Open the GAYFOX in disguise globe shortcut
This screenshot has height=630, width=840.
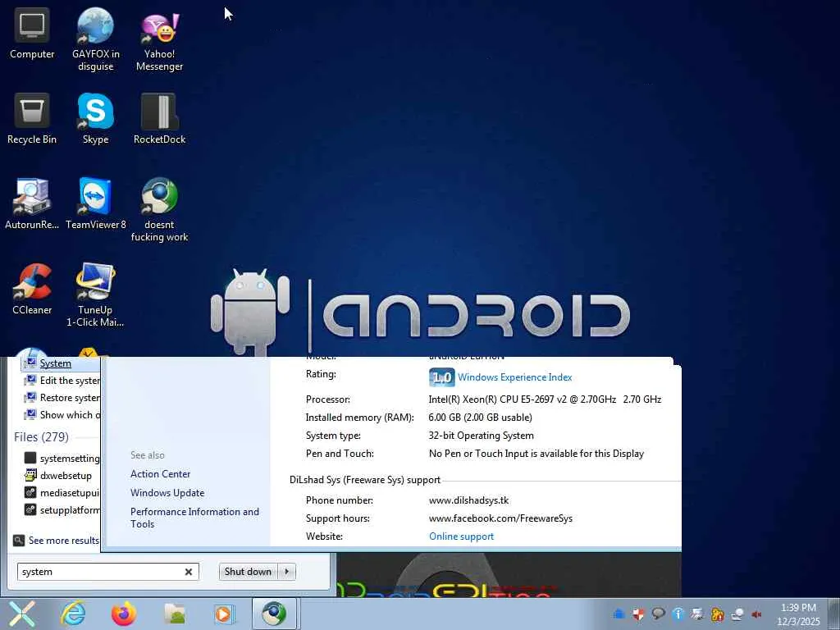coord(95,40)
